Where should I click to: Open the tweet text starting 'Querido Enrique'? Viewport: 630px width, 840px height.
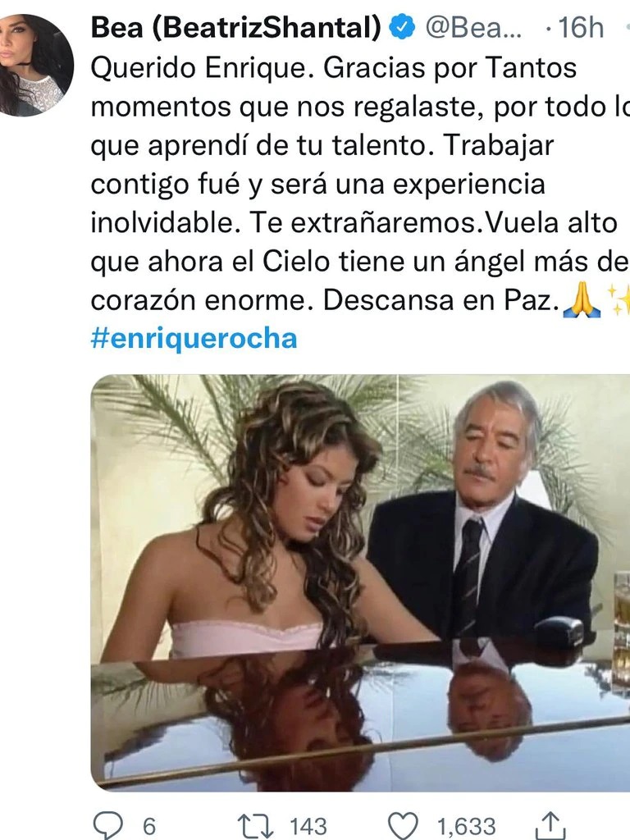(360, 184)
